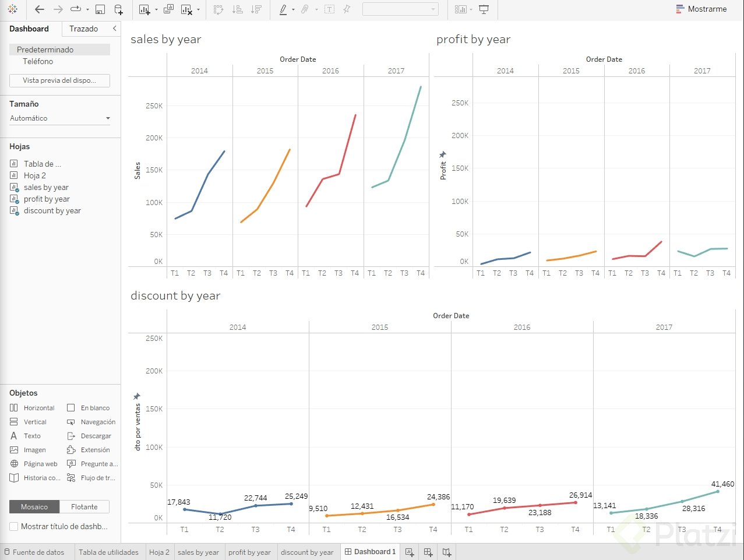Open the Tabla de utilidades sheet tab
This screenshot has height=560, width=744.
(x=109, y=552)
